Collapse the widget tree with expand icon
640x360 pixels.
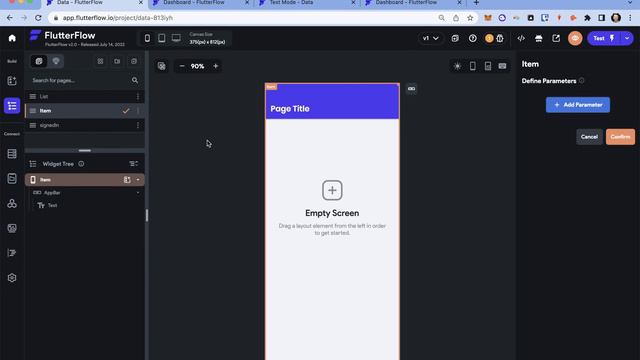click(133, 164)
